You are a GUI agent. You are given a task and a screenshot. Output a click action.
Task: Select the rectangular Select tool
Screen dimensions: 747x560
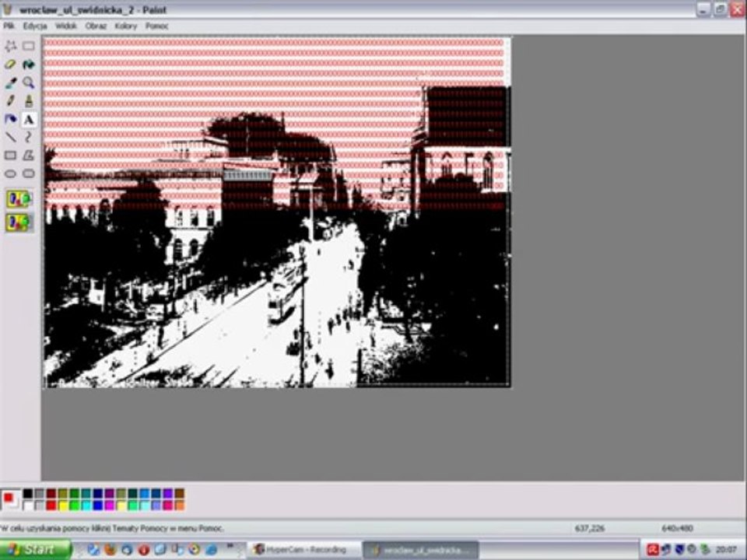[x=29, y=46]
